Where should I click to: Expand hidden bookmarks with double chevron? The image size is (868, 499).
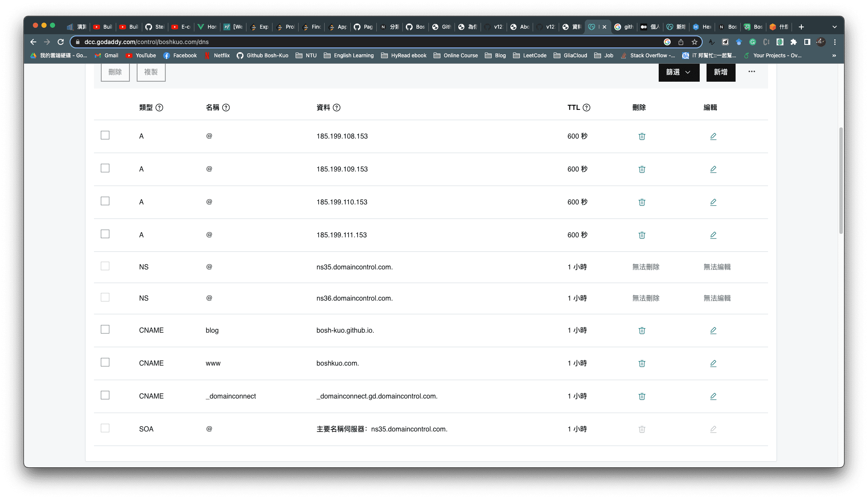[834, 56]
